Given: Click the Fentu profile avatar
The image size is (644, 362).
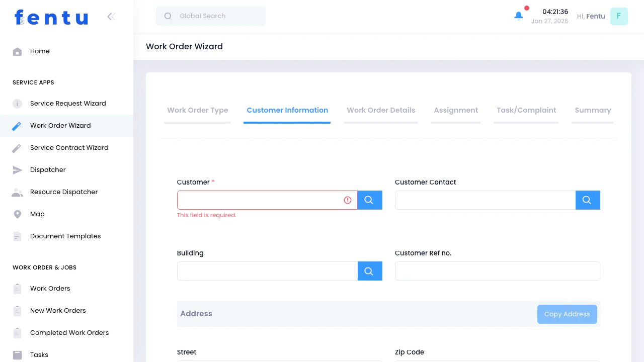Looking at the screenshot, I should pos(619,16).
